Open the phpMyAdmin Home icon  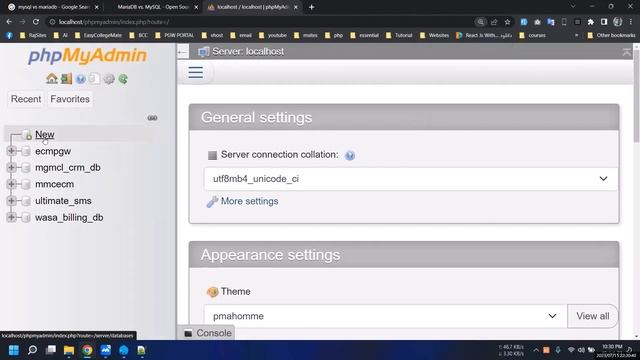pyautogui.click(x=52, y=78)
